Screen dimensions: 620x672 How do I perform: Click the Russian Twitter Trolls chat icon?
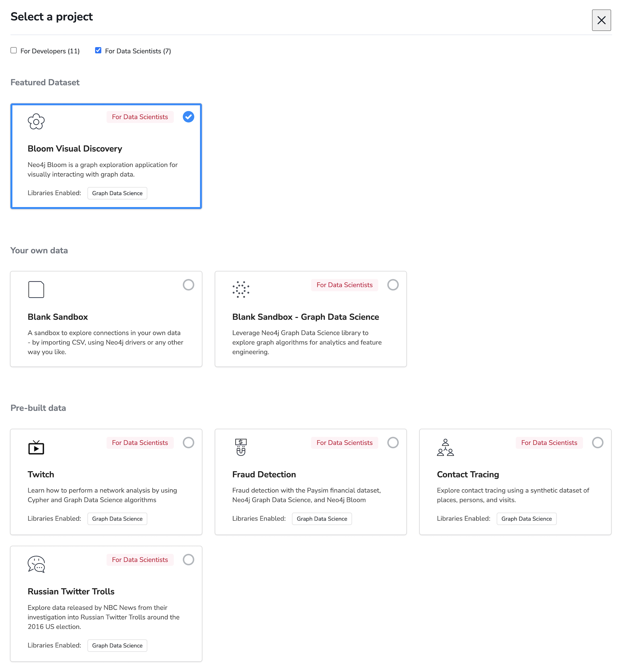pos(36,564)
